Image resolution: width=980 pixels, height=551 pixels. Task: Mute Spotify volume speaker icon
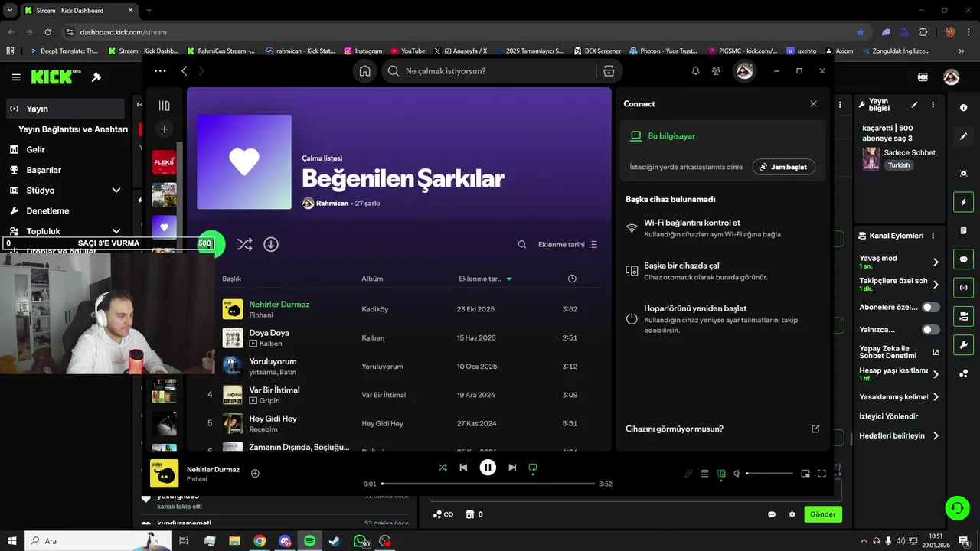click(x=737, y=474)
